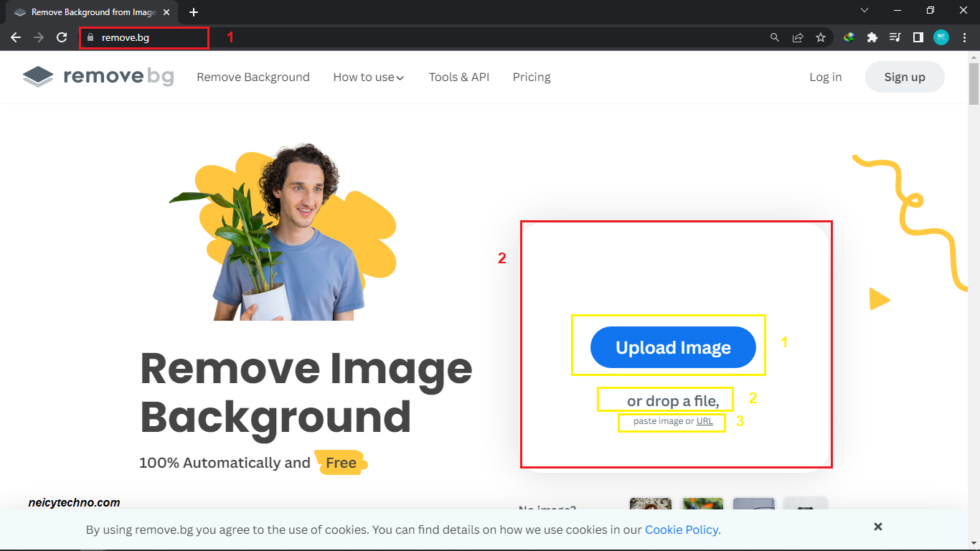Expand the How to use dropdown
The width and height of the screenshot is (980, 551).
pos(369,77)
